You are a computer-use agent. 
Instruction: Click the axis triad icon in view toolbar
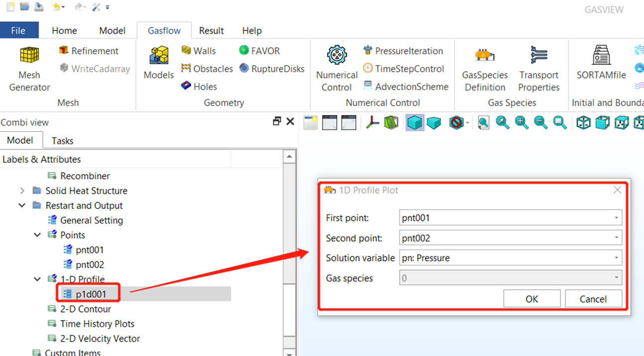pos(372,122)
